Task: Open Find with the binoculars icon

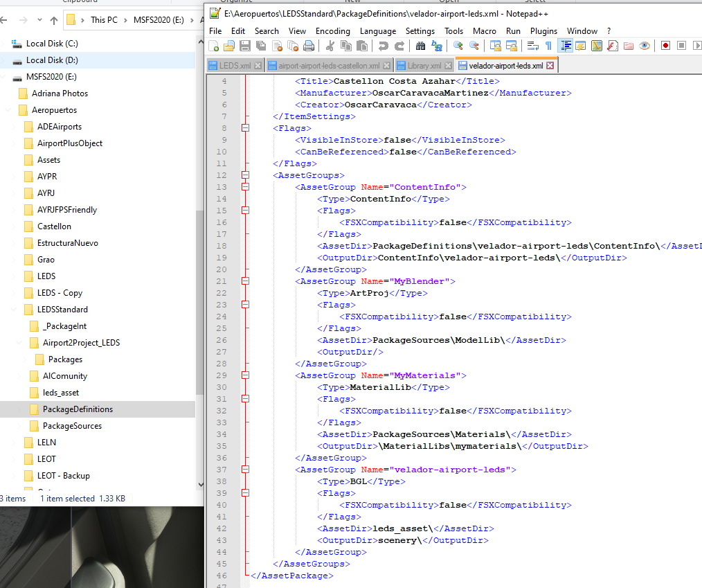Action: coord(420,46)
